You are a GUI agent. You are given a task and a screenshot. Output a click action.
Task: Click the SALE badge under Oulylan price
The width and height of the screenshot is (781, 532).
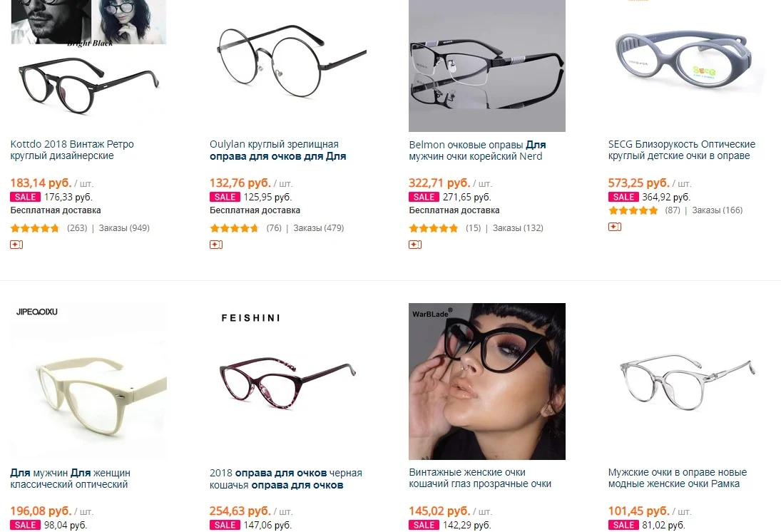(x=225, y=197)
